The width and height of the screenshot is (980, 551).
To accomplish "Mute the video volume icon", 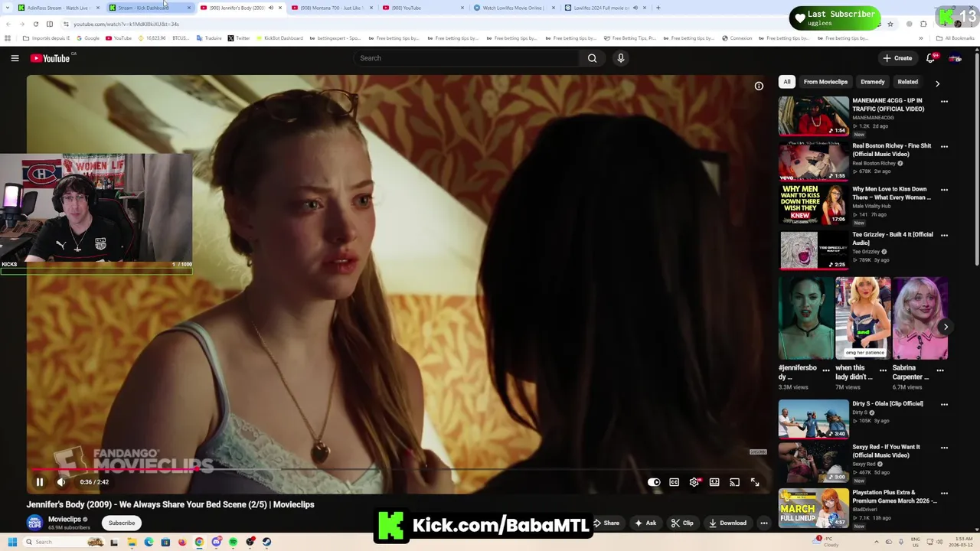I will (61, 482).
